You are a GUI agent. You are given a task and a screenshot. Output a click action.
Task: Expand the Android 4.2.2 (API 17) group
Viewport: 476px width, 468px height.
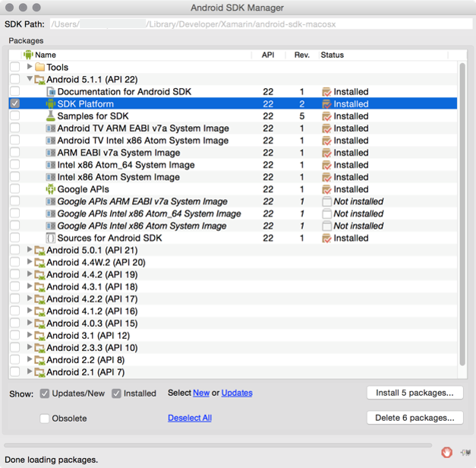coord(30,298)
